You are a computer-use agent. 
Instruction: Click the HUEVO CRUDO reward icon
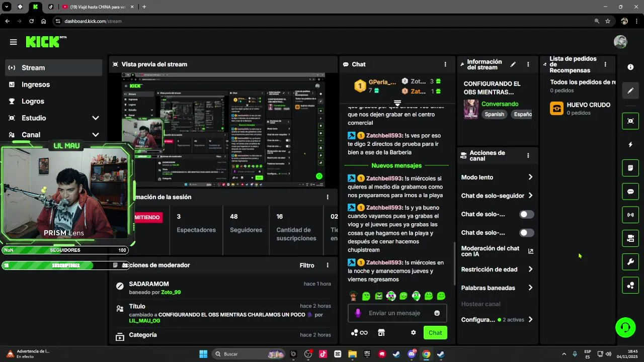point(556,108)
